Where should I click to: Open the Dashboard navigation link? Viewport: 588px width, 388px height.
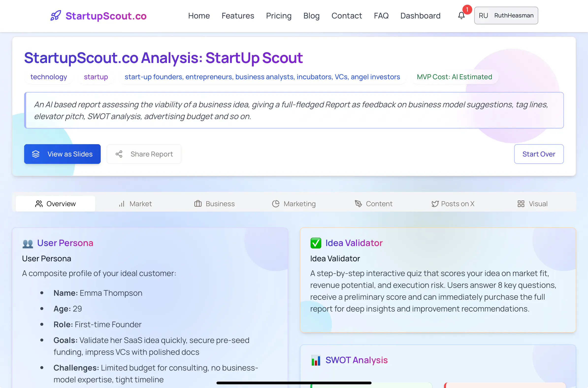[x=420, y=16]
